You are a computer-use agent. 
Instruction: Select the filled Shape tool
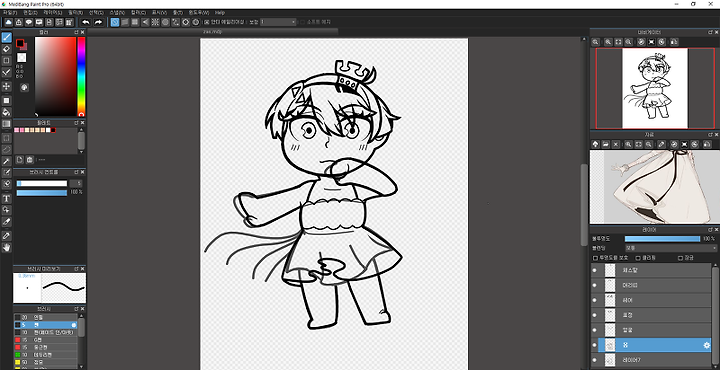pos(6,100)
